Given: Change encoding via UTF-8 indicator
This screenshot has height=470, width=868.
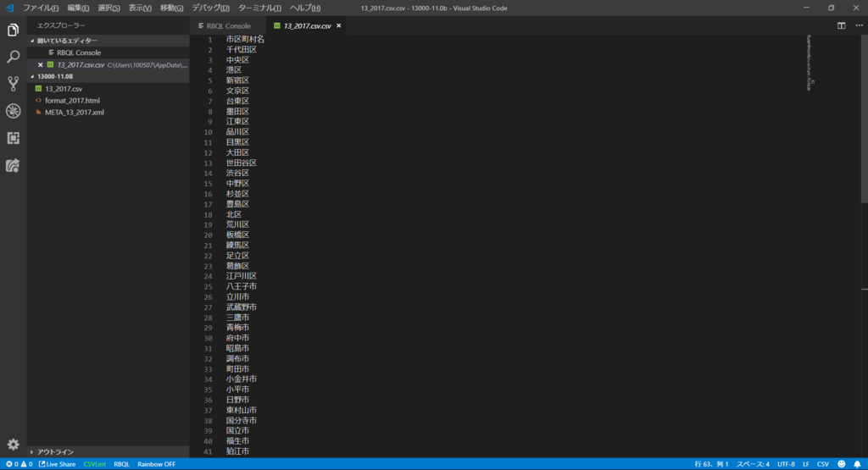Looking at the screenshot, I should tap(786, 464).
